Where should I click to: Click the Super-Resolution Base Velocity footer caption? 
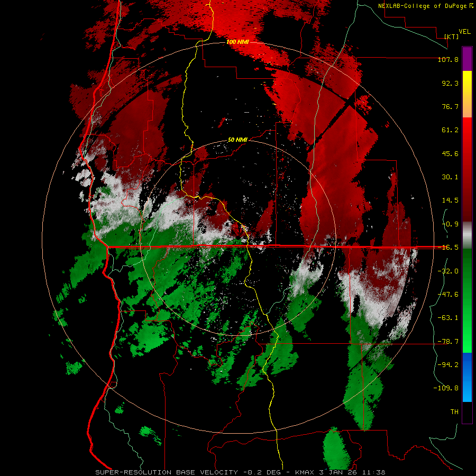(240, 472)
